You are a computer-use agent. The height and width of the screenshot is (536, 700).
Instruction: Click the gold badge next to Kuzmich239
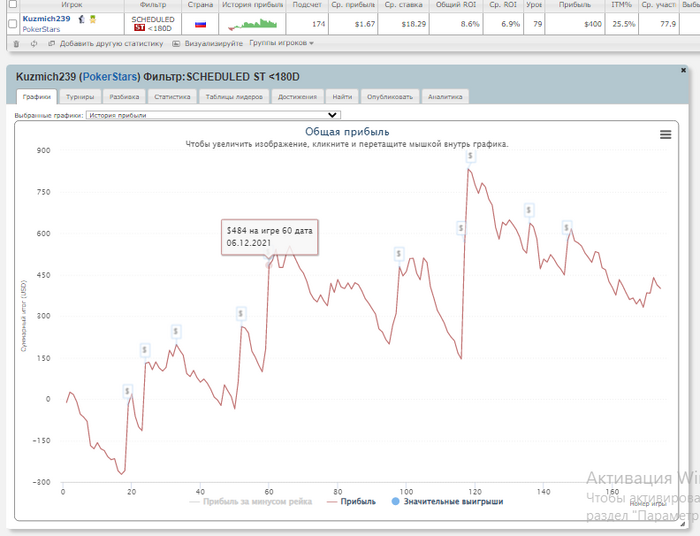[93, 19]
